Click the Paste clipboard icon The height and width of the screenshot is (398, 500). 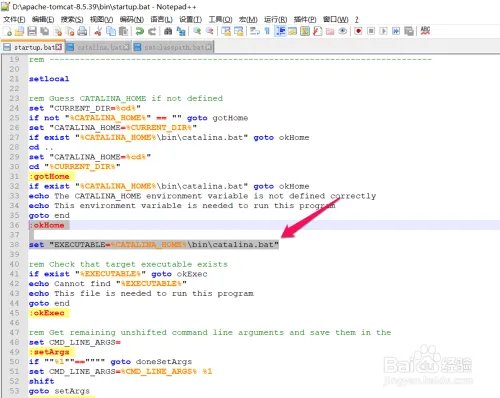click(x=123, y=31)
